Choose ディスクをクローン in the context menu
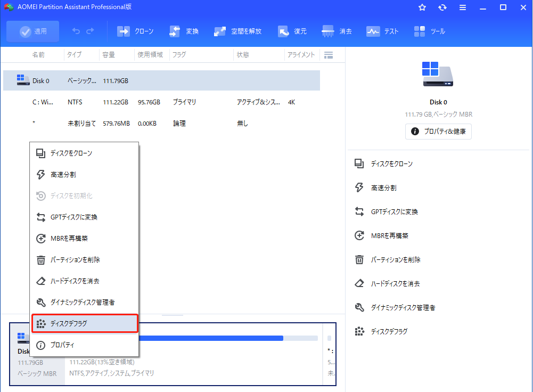This screenshot has height=392, width=533. click(x=84, y=153)
